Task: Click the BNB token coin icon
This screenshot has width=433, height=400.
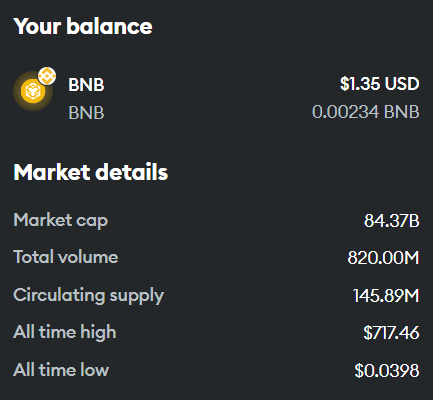Action: [x=33, y=91]
